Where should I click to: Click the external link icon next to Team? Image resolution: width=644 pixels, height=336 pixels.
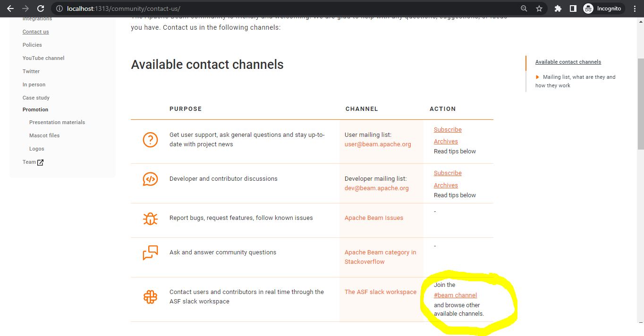tap(40, 162)
